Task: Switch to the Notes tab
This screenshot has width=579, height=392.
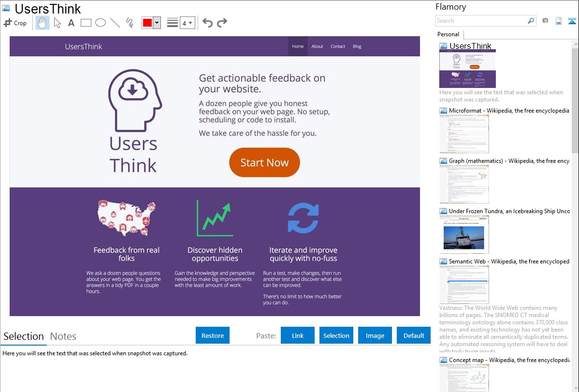Action: click(x=63, y=336)
